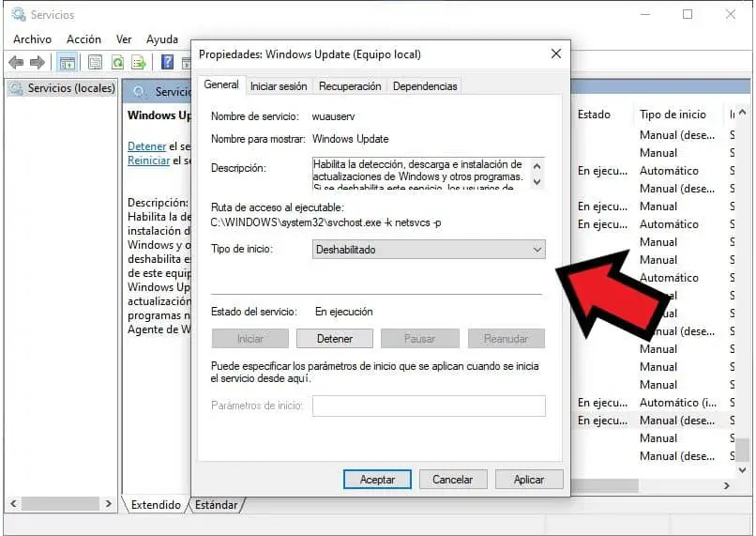This screenshot has height=536, width=756.
Task: Click the service name wuauserv text
Action: (x=333, y=116)
